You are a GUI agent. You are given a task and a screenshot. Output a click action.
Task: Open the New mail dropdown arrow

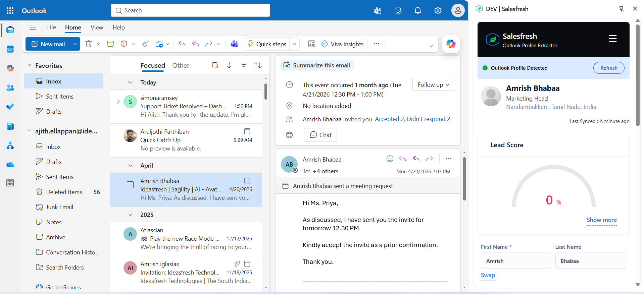pos(75,44)
